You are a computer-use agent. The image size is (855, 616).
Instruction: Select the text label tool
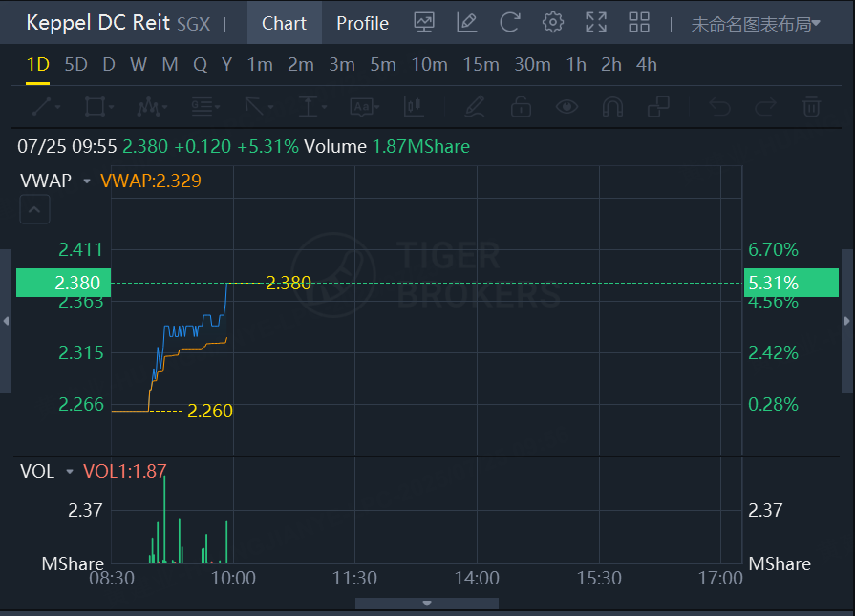pyautogui.click(x=361, y=107)
